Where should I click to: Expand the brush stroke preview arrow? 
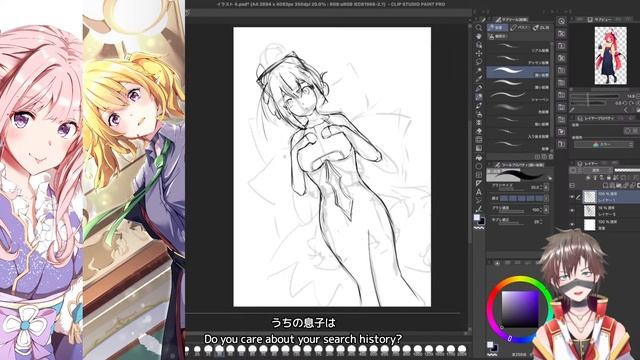550,178
